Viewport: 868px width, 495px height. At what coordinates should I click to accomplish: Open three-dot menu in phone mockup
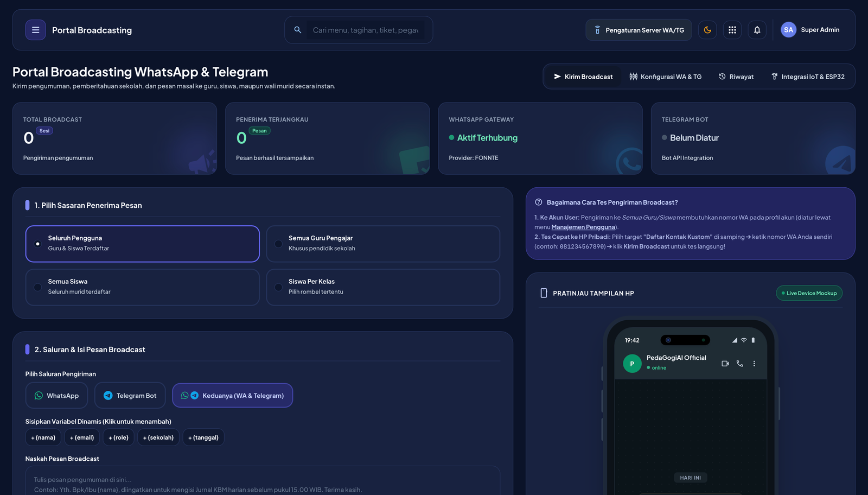coord(754,364)
